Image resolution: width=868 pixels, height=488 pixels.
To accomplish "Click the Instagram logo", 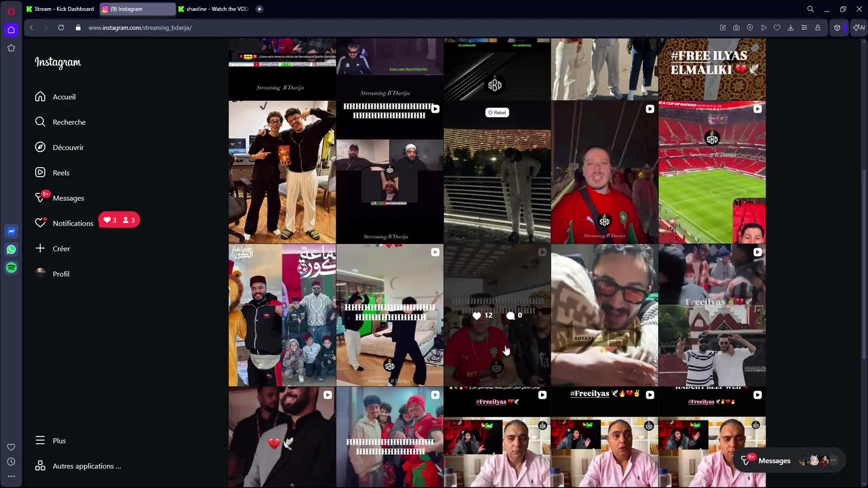I will [x=58, y=62].
